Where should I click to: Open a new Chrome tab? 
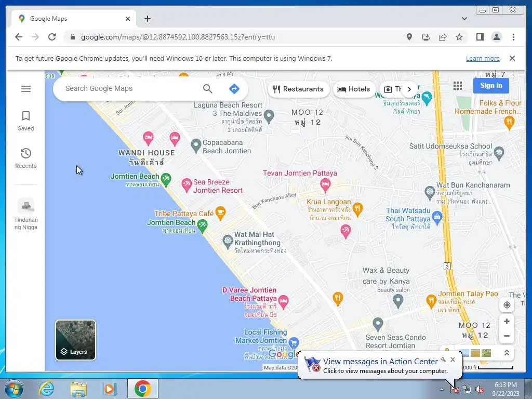coord(147,19)
